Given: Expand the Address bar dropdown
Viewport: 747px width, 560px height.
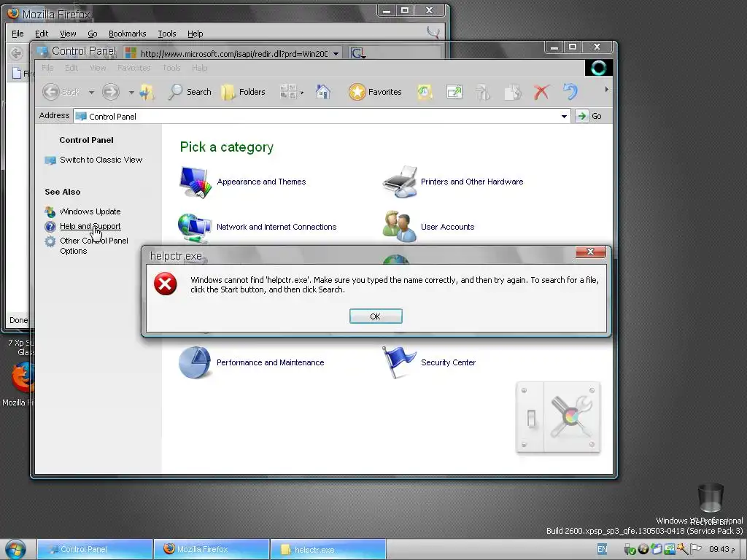Looking at the screenshot, I should tap(564, 116).
